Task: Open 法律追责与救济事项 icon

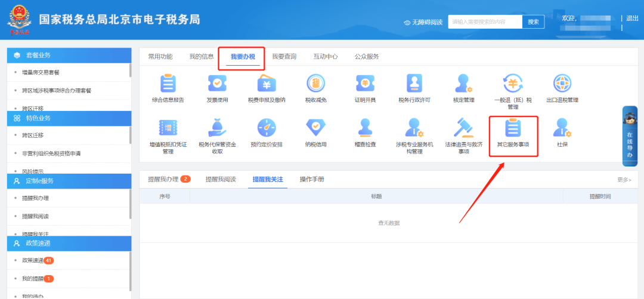Action: (464, 128)
